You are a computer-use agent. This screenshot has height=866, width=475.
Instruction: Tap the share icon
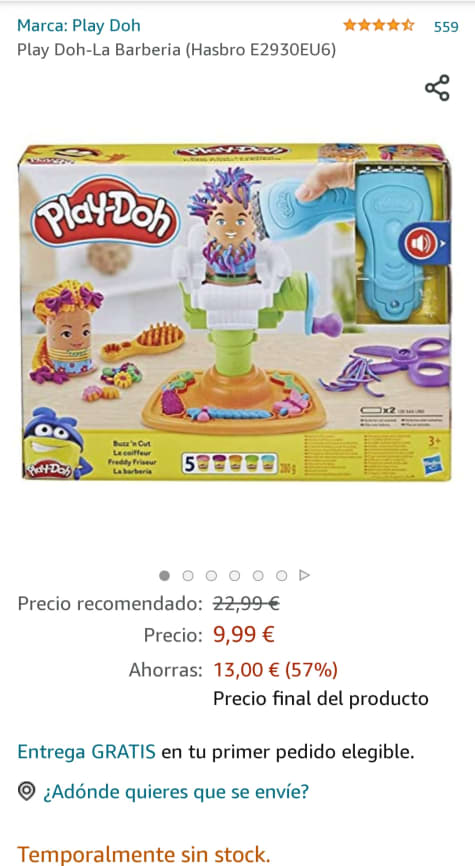point(437,88)
